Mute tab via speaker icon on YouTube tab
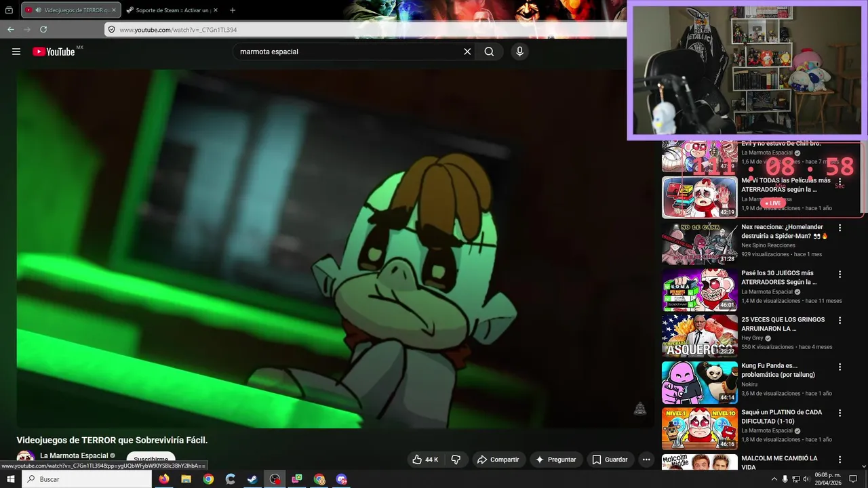Screen dimensions: 868x488 tap(38, 10)
